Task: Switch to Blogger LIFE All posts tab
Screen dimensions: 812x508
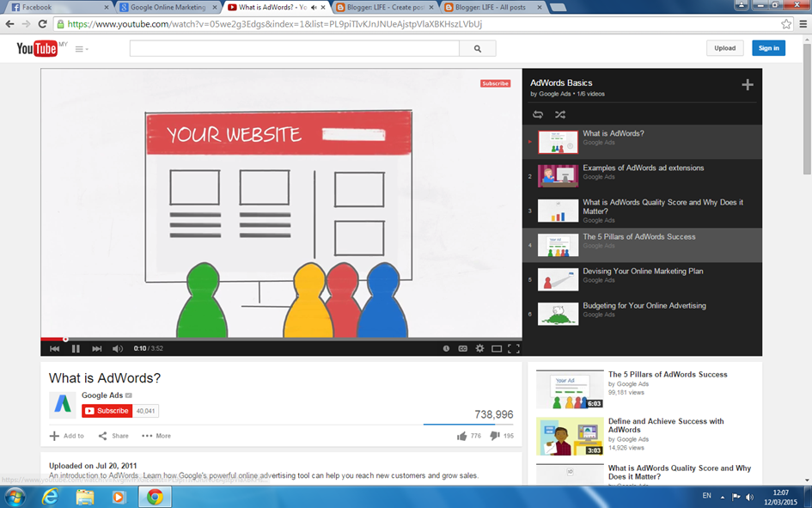Action: 495,7
